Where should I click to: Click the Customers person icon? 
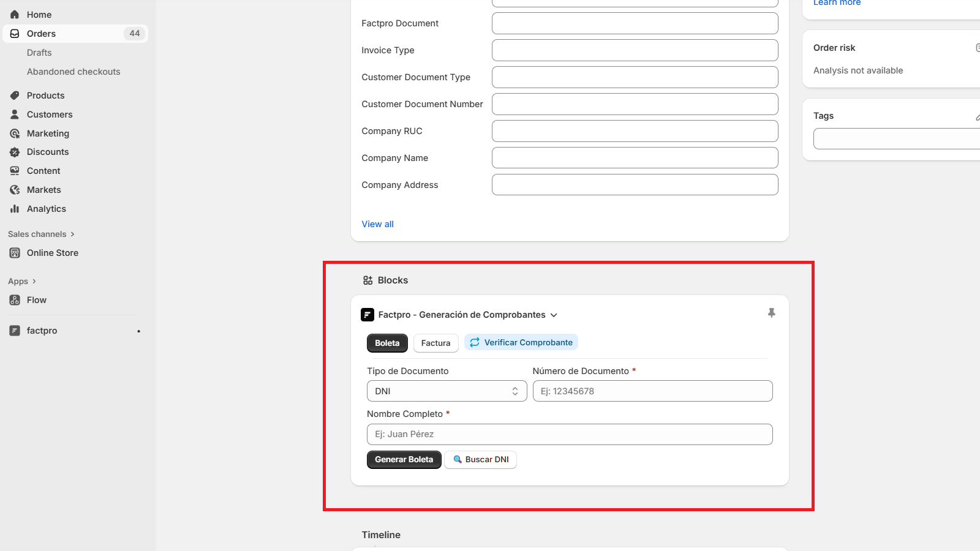click(x=14, y=114)
